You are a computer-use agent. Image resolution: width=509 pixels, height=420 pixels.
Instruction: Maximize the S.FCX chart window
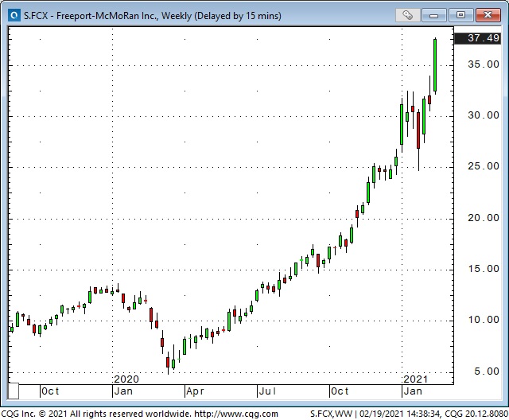(460, 15)
